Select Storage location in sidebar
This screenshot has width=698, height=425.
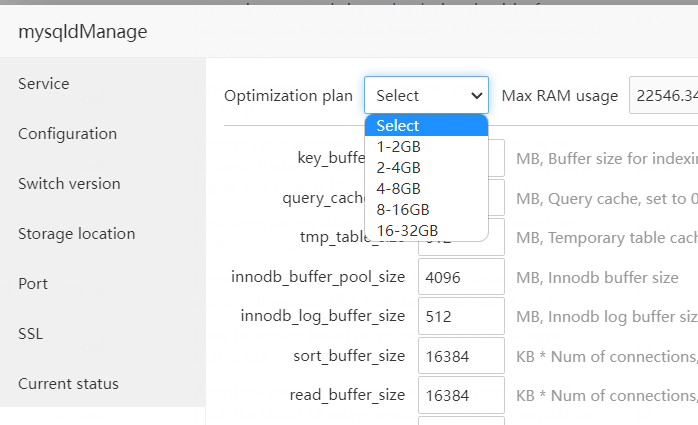coord(76,234)
